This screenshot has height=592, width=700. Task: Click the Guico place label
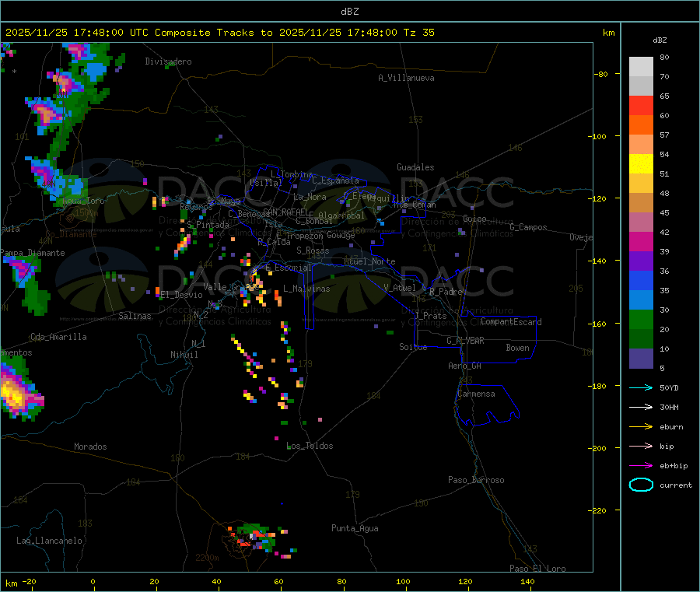tap(474, 219)
